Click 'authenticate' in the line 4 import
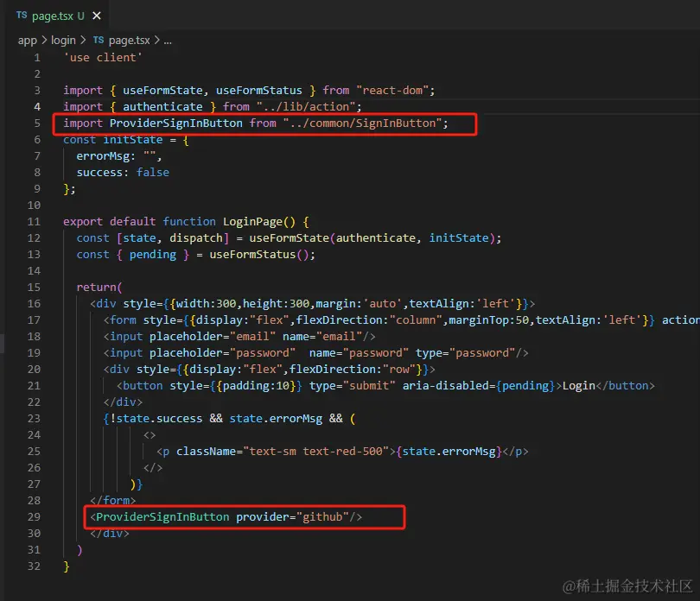700x601 pixels. [x=163, y=107]
